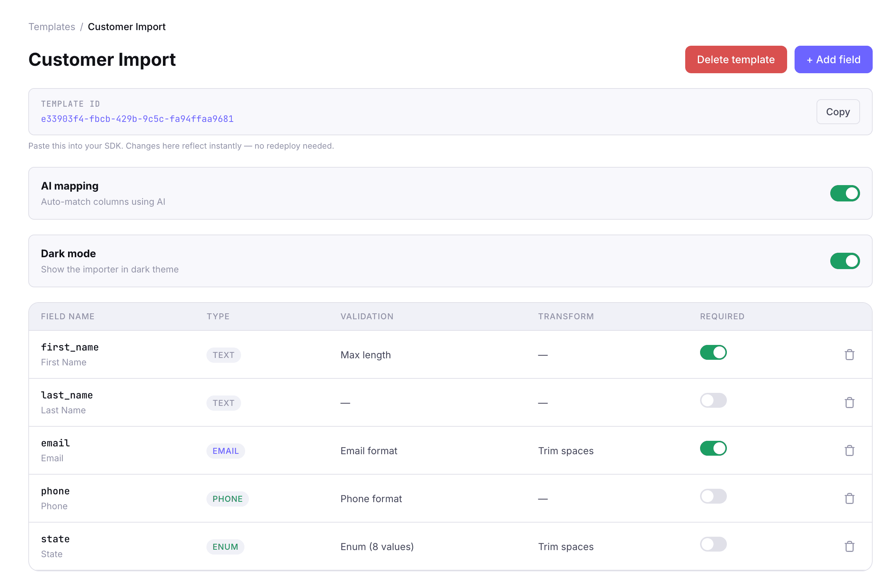The image size is (895, 588).
Task: Click the First Name display label
Action: click(x=64, y=362)
